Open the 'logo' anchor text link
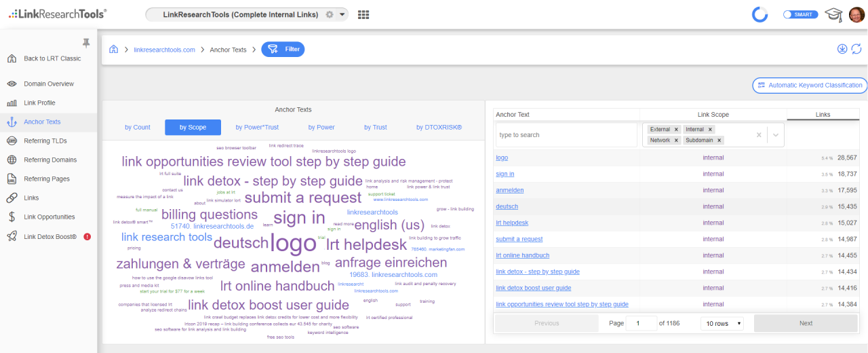 [502, 157]
